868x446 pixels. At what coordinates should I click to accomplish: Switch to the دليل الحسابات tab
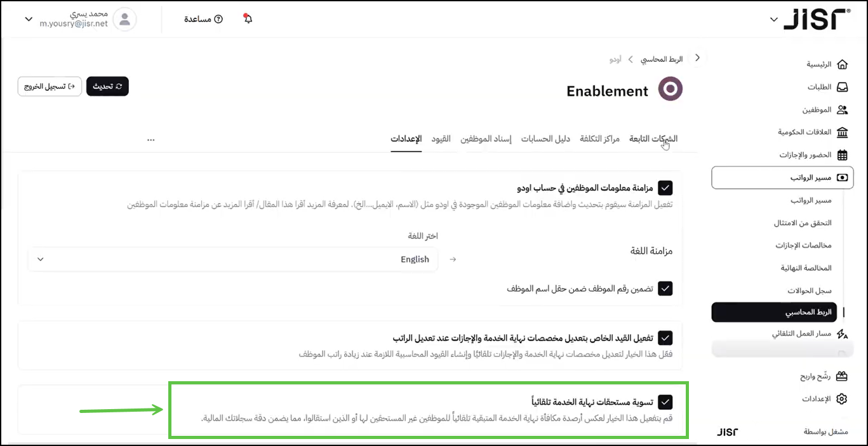point(545,139)
